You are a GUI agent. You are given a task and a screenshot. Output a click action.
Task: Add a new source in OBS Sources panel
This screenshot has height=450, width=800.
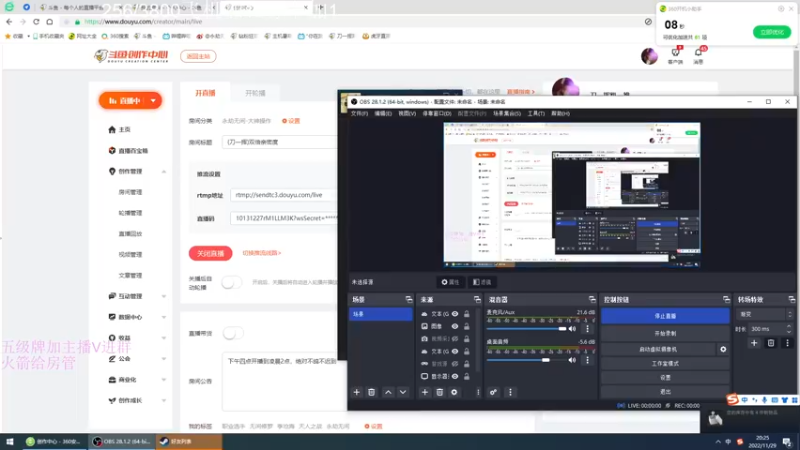pos(424,392)
